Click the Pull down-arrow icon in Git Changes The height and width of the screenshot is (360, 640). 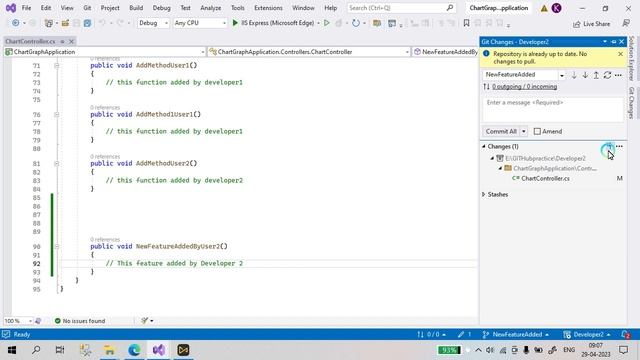pyautogui.click(x=585, y=75)
